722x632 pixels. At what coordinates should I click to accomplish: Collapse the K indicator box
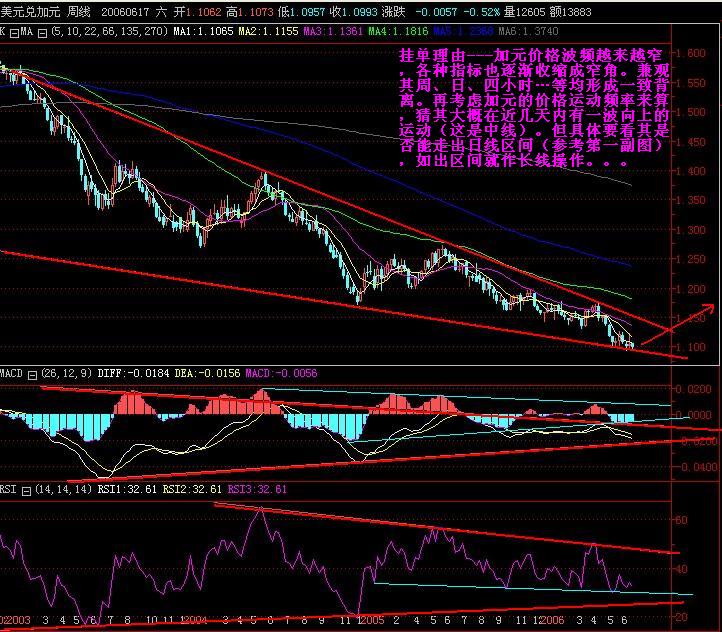pyautogui.click(x=14, y=33)
